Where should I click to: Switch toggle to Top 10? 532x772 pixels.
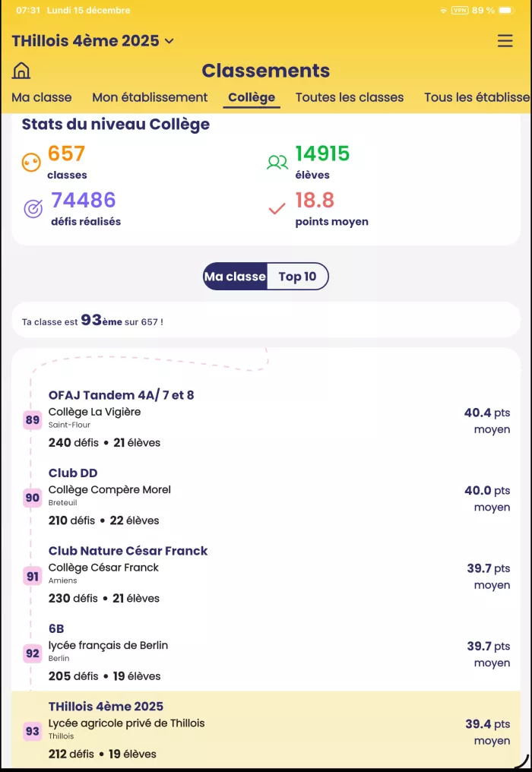click(297, 277)
